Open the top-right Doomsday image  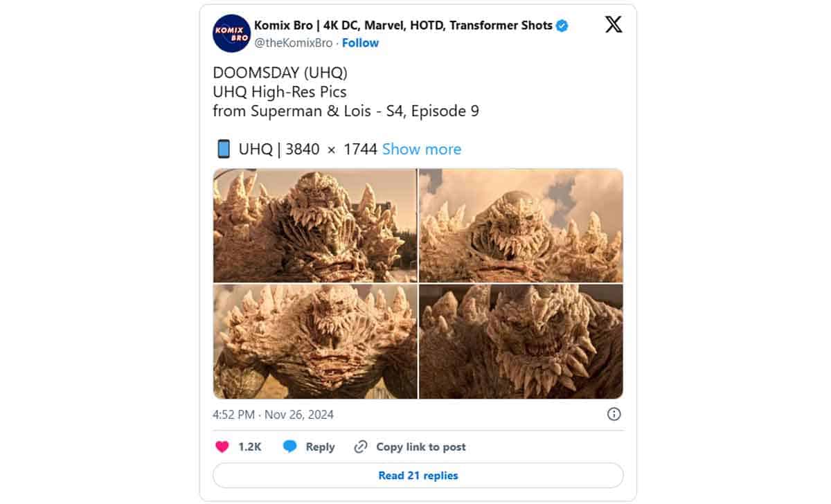click(521, 225)
